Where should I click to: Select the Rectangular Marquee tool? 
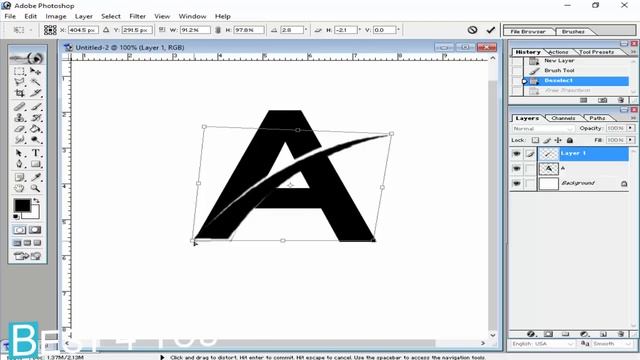(x=19, y=71)
